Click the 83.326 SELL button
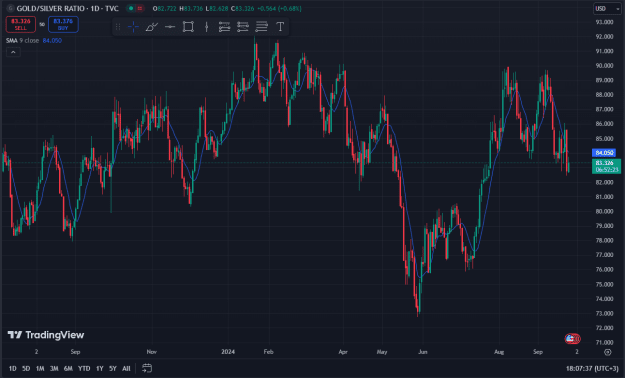 [21, 24]
